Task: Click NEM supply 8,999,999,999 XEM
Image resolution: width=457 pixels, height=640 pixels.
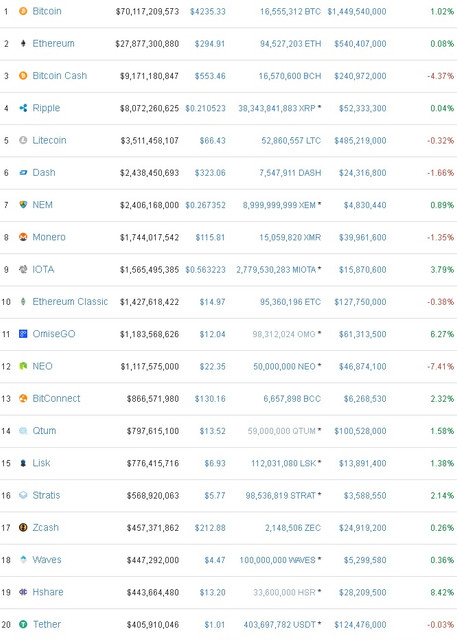Action: pyautogui.click(x=279, y=205)
